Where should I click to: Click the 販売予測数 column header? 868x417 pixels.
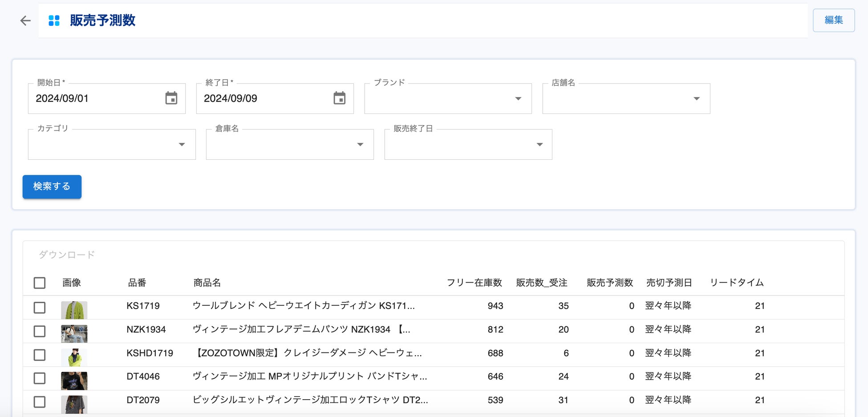click(x=609, y=283)
